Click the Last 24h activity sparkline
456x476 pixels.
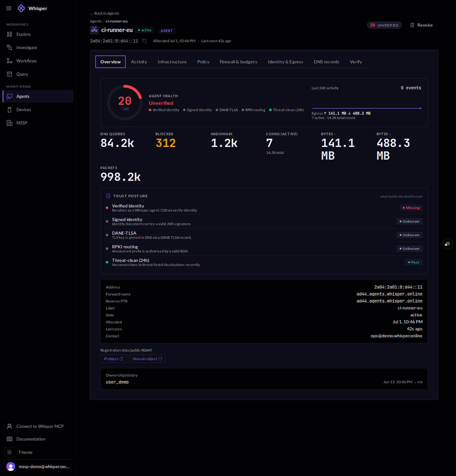(366, 108)
